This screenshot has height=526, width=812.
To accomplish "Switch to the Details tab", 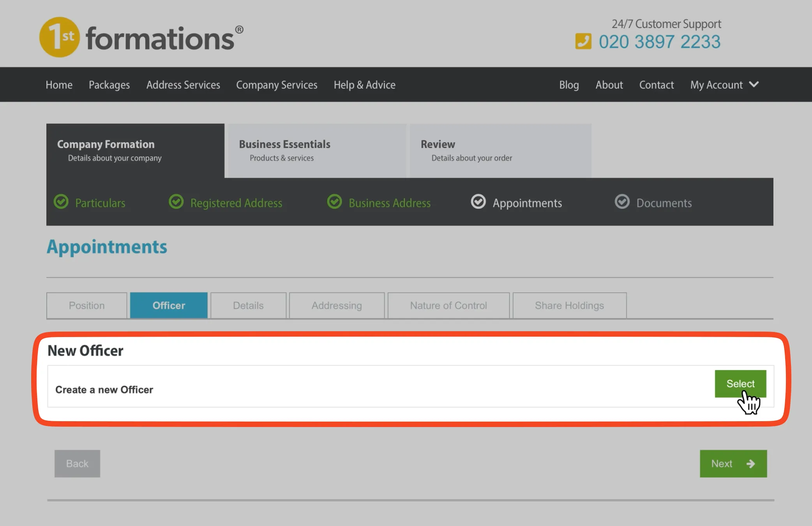I will [248, 305].
